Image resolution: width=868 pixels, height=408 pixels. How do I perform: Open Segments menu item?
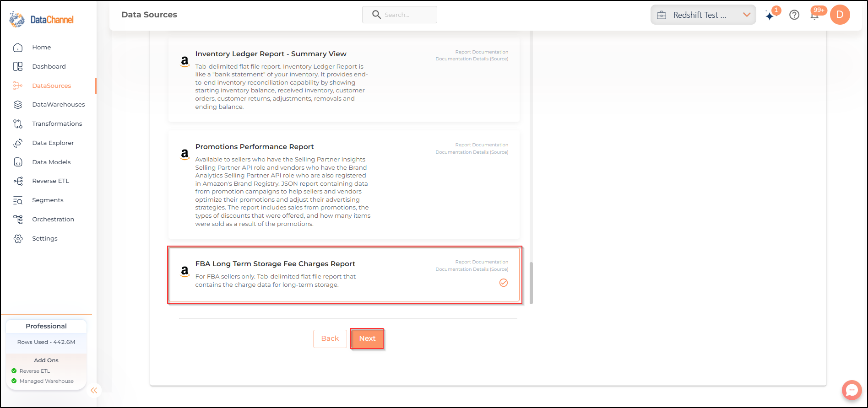click(x=48, y=200)
